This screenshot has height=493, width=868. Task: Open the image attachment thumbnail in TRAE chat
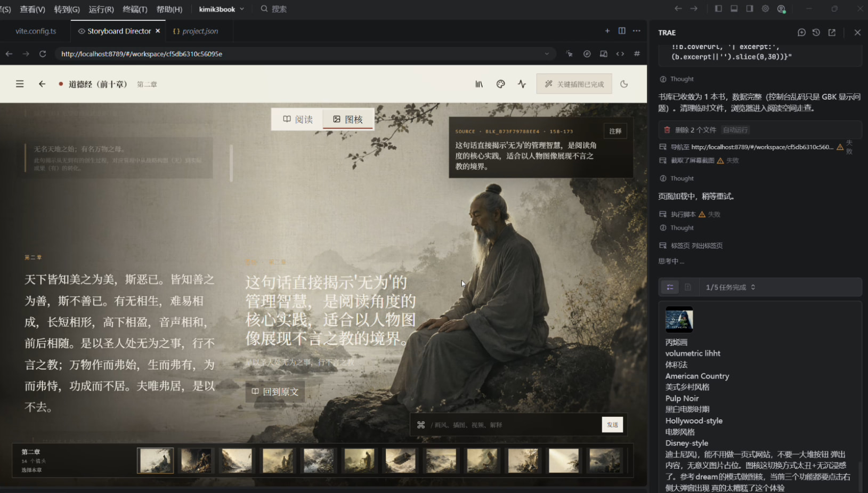[679, 319]
